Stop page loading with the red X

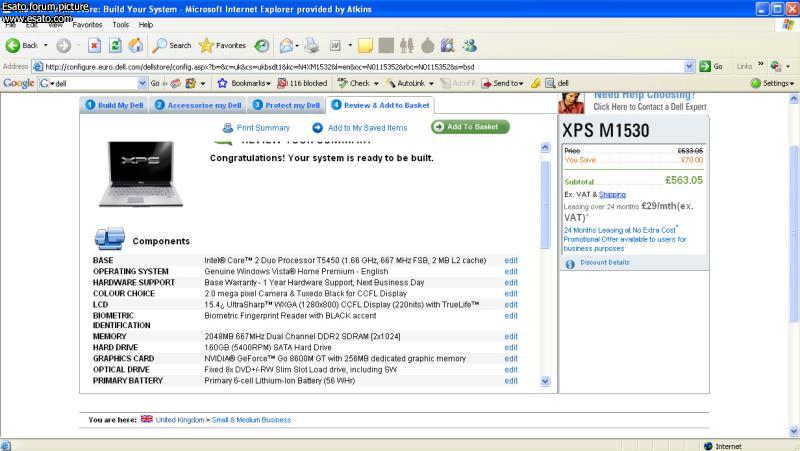(x=94, y=45)
